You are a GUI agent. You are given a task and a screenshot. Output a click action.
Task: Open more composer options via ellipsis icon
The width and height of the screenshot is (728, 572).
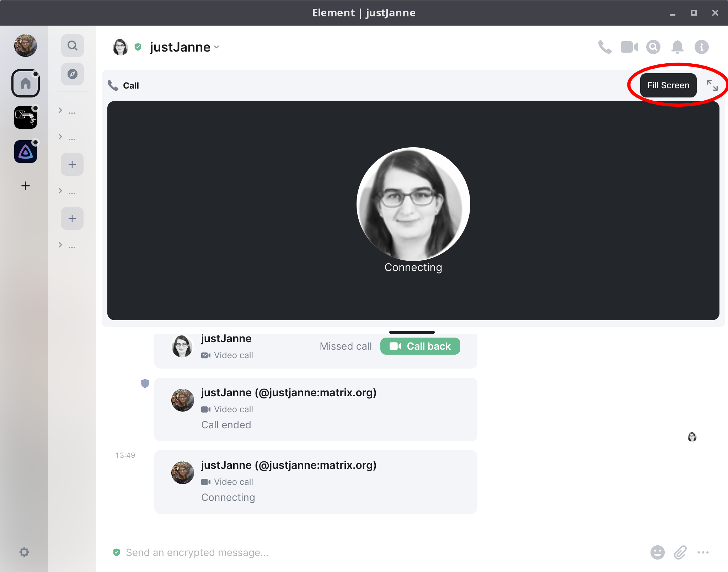[703, 552]
